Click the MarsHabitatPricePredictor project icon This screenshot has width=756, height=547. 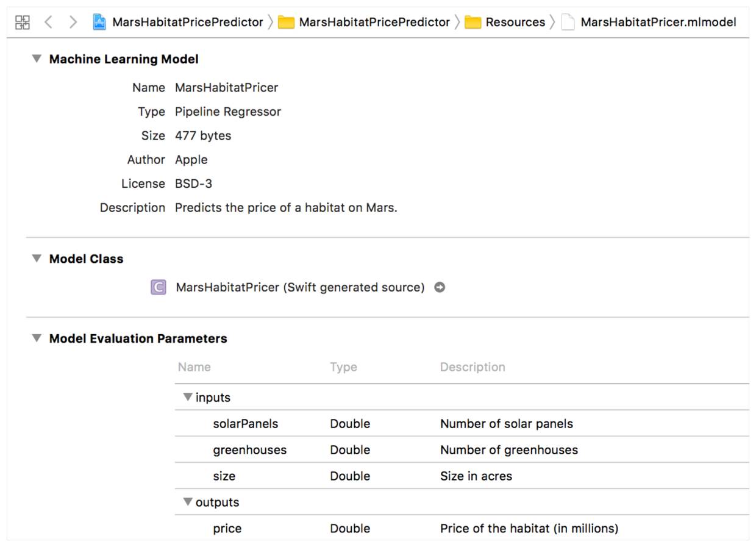[99, 23]
